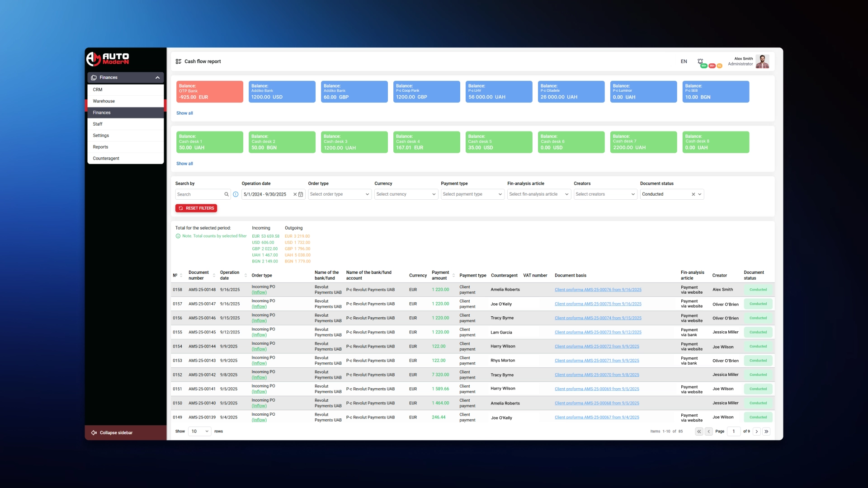Click the notification bell icon
The image size is (868, 488).
coord(700,61)
